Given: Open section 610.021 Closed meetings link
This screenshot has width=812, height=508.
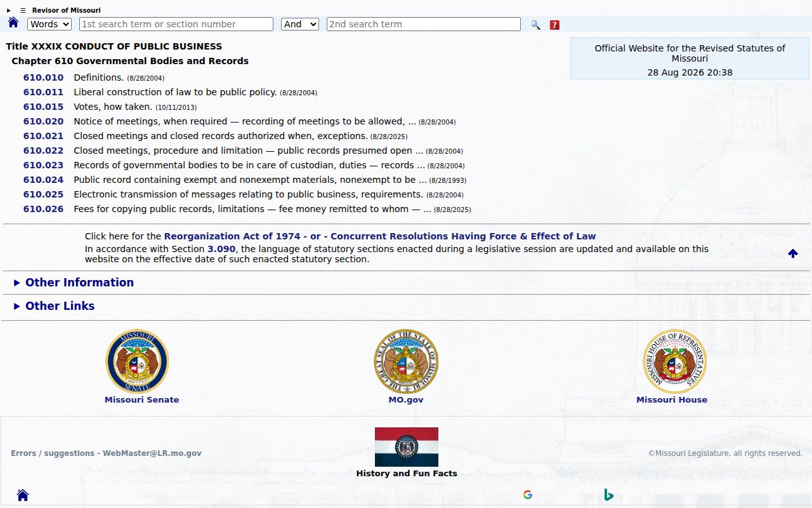Looking at the screenshot, I should 43,136.
